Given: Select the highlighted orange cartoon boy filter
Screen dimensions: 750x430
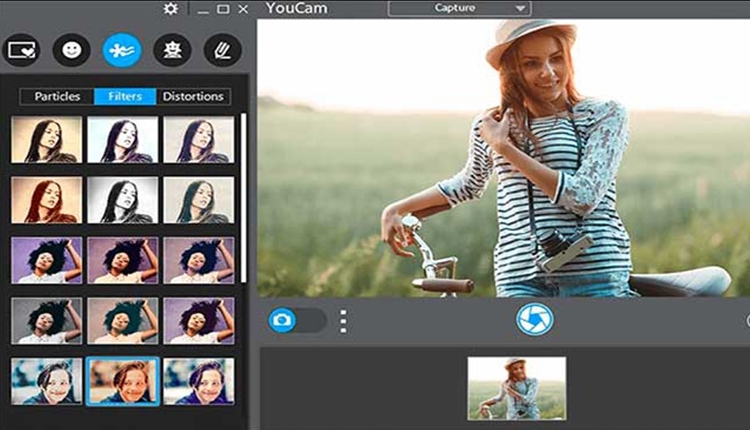Looking at the screenshot, I should (x=122, y=381).
